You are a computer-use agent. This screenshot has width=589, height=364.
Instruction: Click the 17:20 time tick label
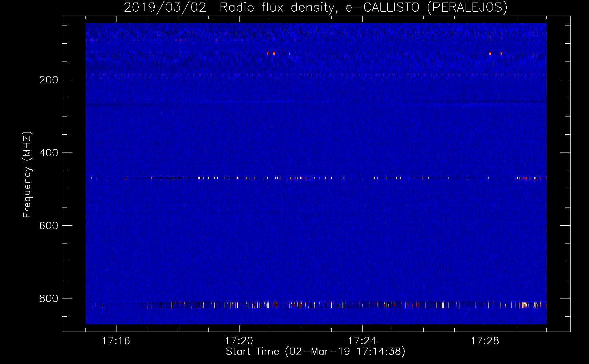(239, 341)
